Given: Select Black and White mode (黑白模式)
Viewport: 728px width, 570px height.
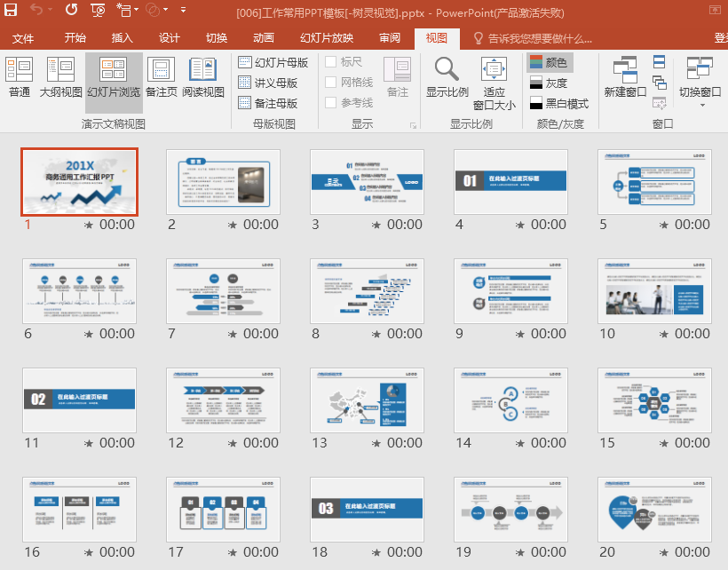Looking at the screenshot, I should pyautogui.click(x=559, y=103).
